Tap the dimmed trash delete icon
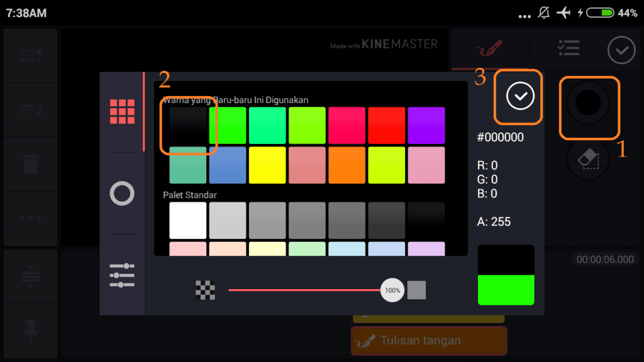The height and width of the screenshot is (362, 644). coord(31,164)
